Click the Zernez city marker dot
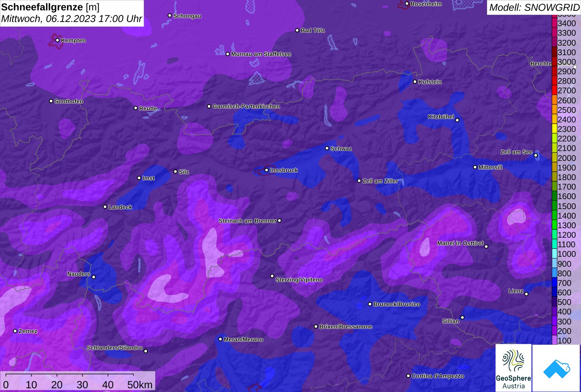581x392 pixels. click(15, 331)
